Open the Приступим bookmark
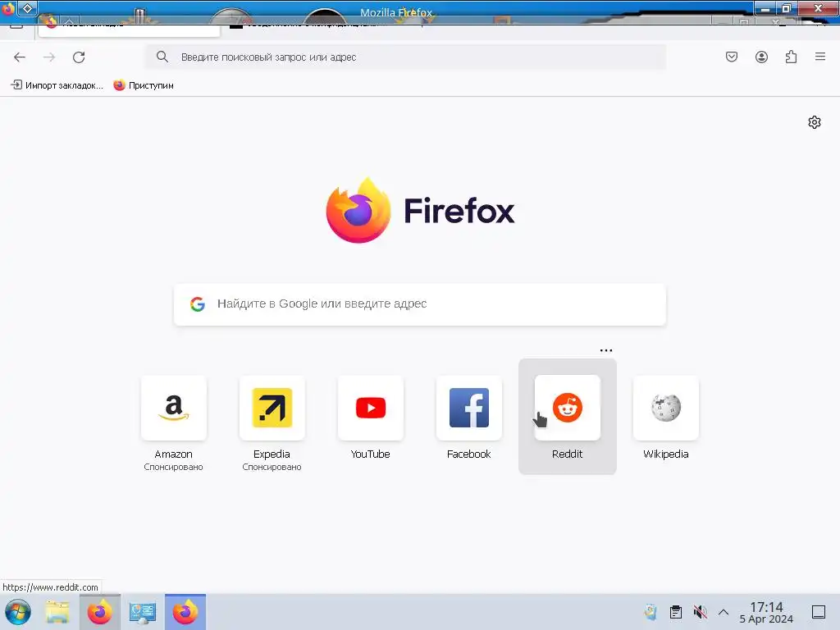840x630 pixels. click(144, 85)
